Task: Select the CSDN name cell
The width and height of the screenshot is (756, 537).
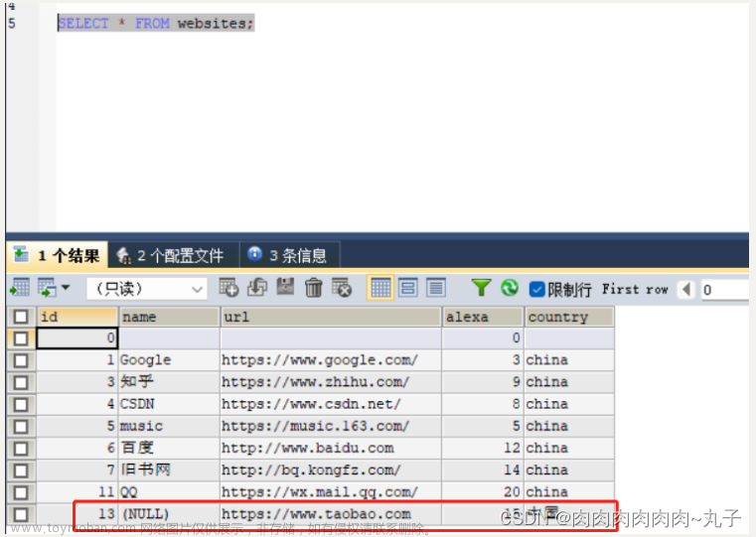Action: [x=169, y=405]
